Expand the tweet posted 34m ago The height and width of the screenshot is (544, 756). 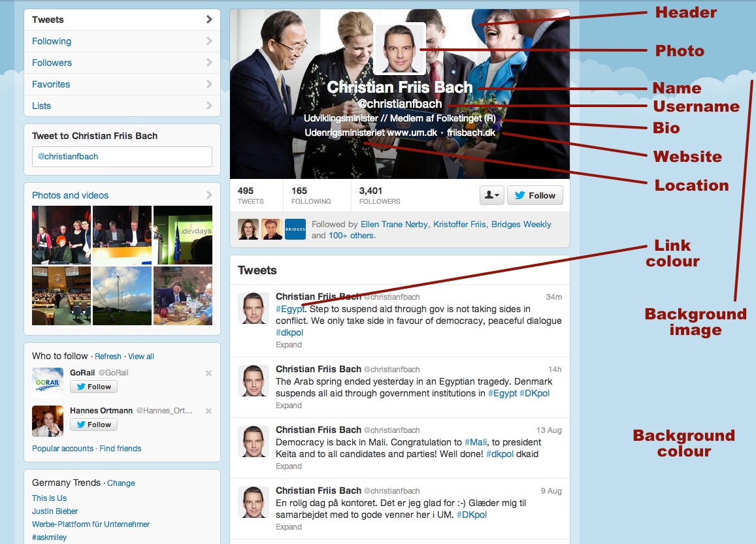(289, 345)
